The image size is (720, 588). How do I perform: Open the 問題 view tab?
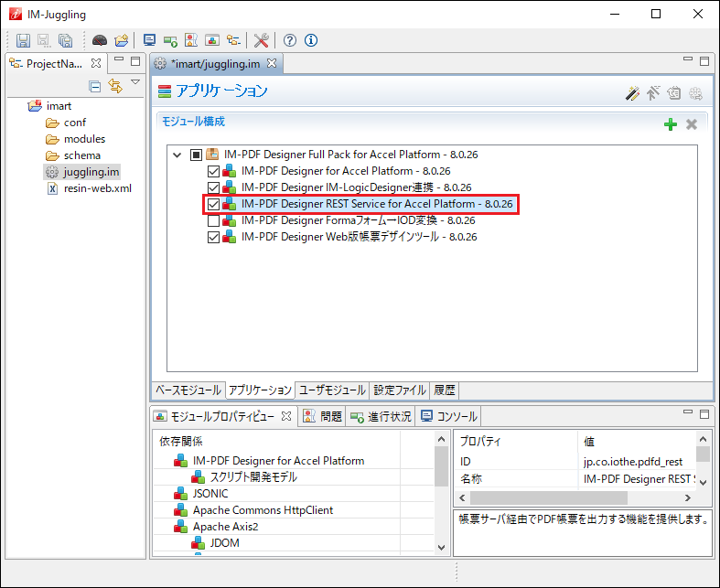coord(322,416)
